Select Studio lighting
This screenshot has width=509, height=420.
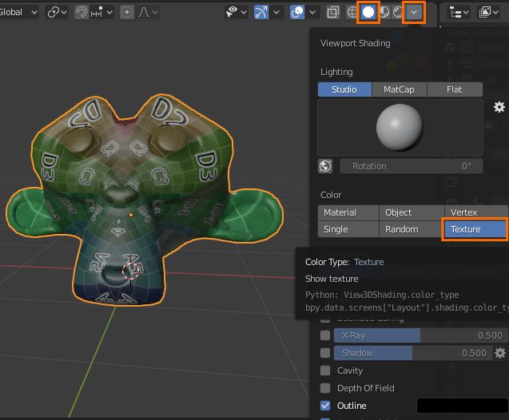344,89
